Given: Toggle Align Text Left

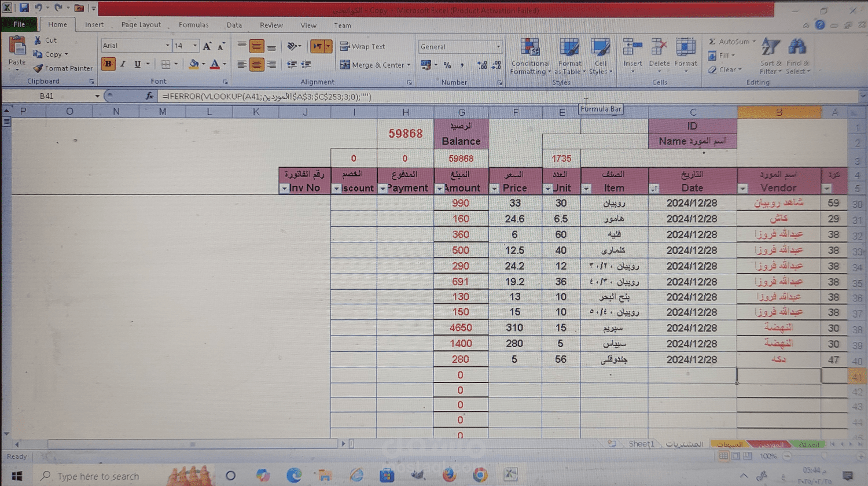Looking at the screenshot, I should (242, 65).
